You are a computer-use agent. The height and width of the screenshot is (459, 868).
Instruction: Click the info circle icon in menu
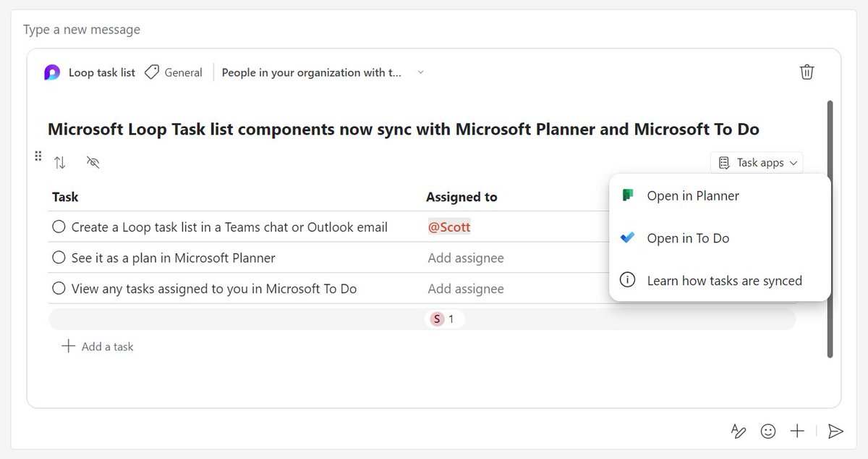pos(629,280)
